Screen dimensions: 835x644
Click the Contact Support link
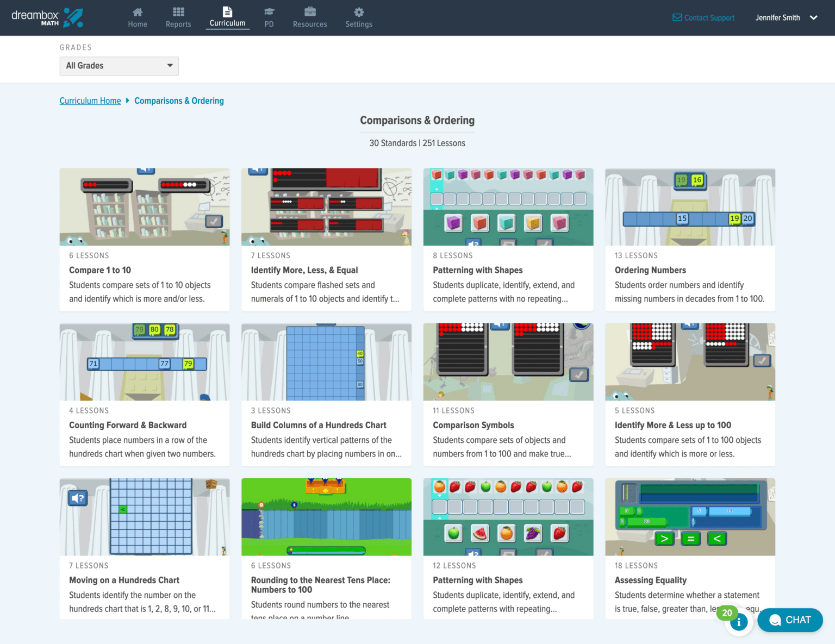tap(703, 17)
